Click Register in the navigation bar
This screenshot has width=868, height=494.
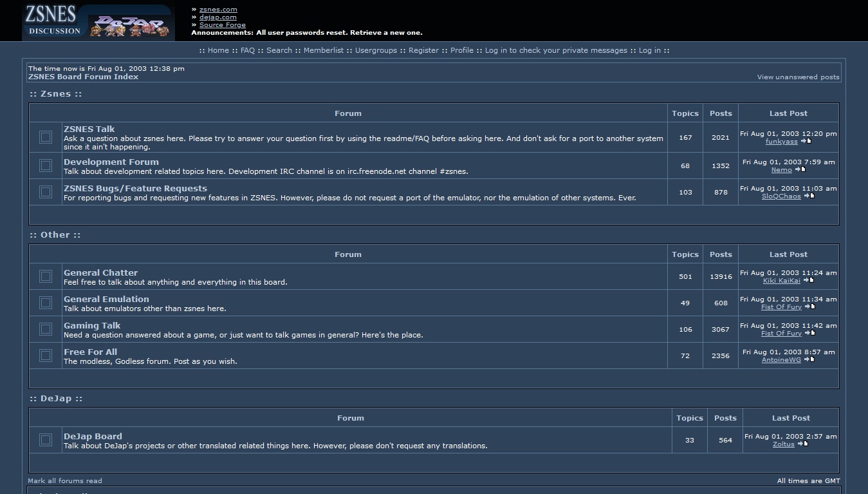(423, 50)
